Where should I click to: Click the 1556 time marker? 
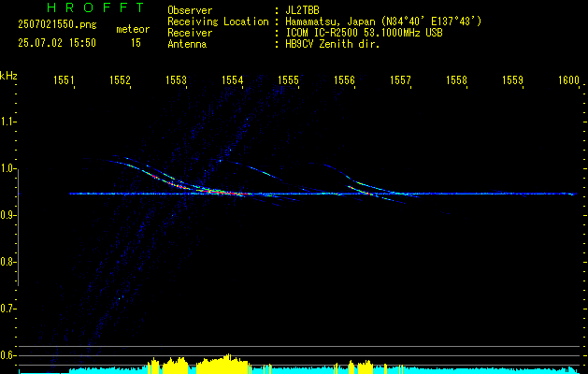point(344,79)
